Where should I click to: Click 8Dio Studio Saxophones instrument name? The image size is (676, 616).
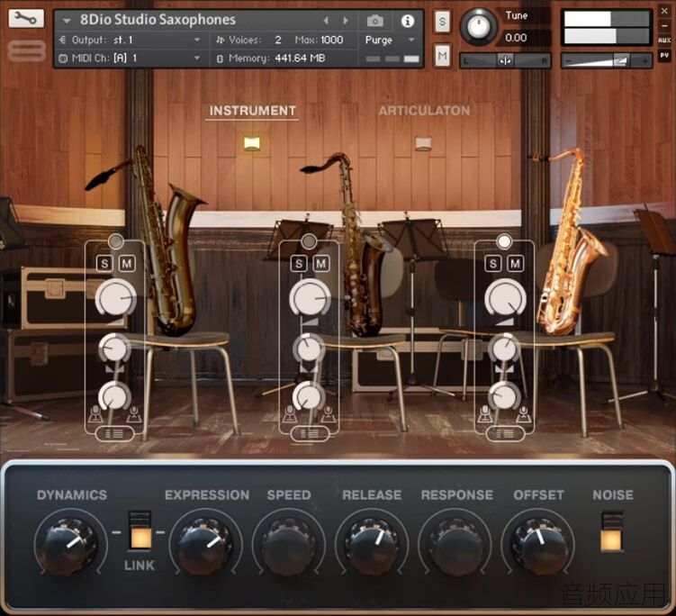click(x=158, y=20)
